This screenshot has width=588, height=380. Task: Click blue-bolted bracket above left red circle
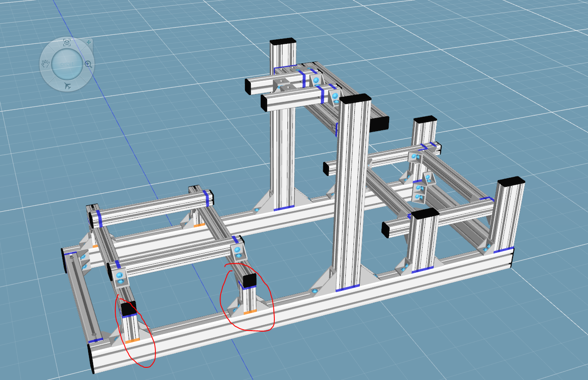(121, 277)
